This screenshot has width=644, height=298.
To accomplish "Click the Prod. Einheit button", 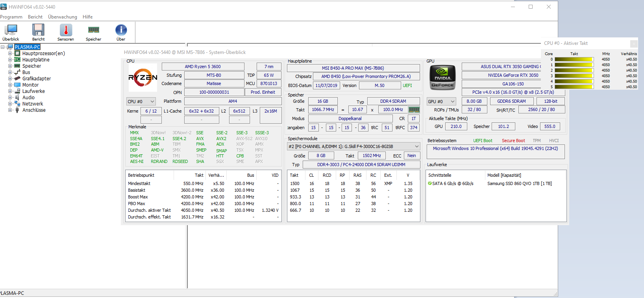I will point(263,92).
